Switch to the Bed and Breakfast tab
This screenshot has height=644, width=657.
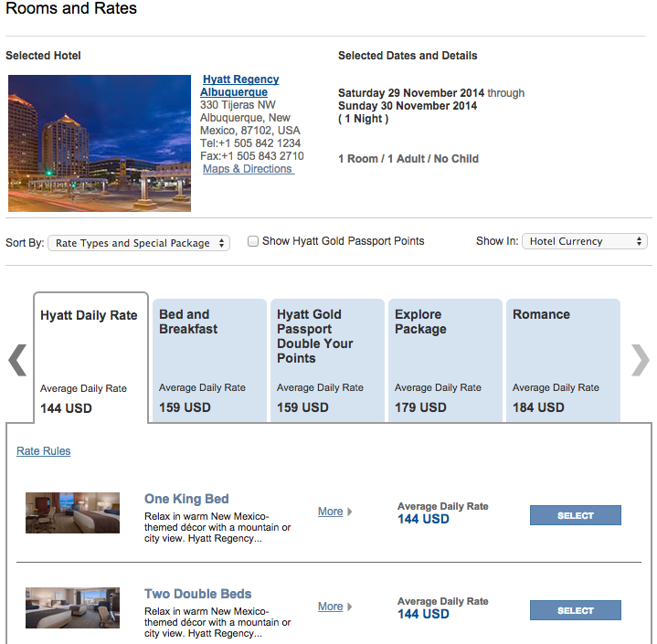(x=209, y=360)
